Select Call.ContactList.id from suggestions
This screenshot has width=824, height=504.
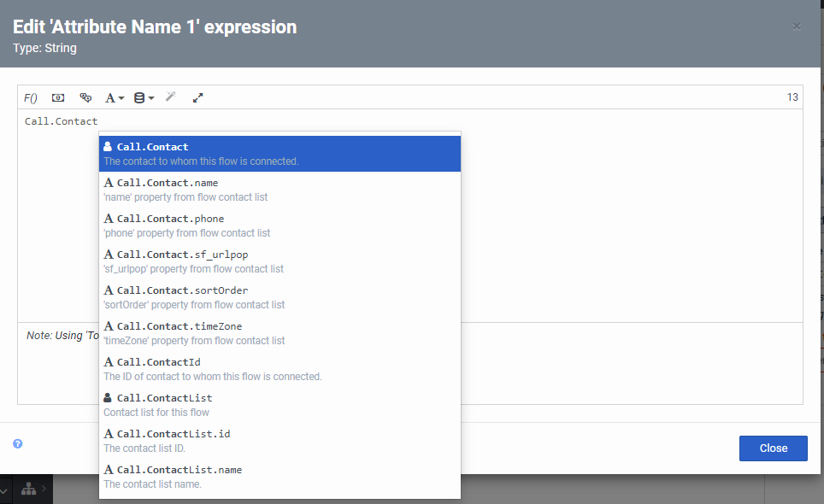click(x=280, y=441)
